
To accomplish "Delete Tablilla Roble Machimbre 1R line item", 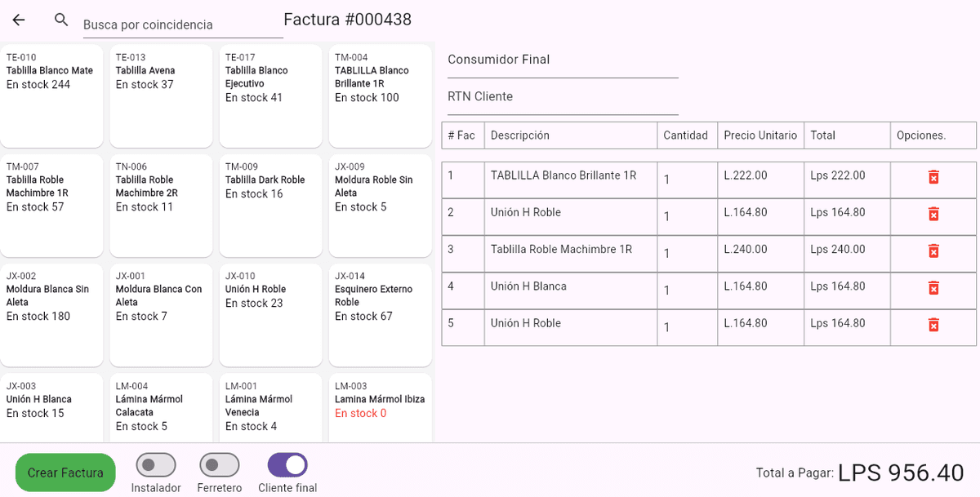I will pos(933,251).
